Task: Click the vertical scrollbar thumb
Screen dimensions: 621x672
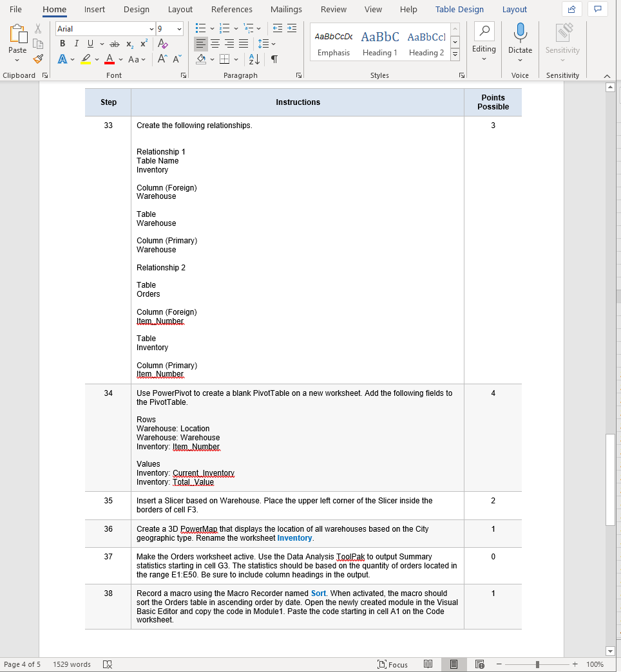Action: (x=610, y=480)
